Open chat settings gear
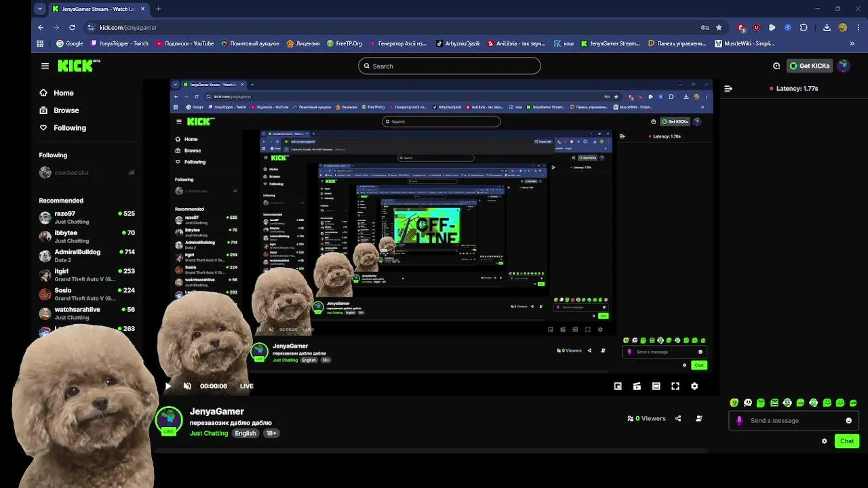 click(825, 441)
